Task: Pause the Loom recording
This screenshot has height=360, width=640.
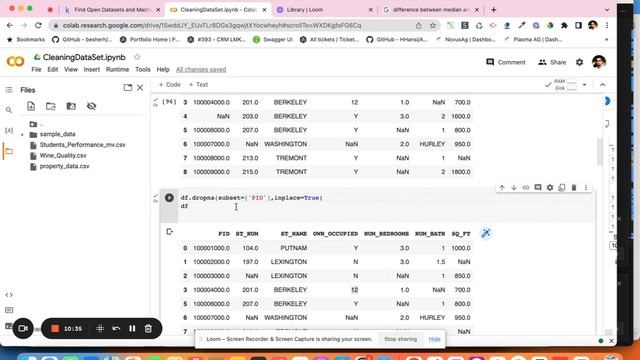Action: click(132, 329)
